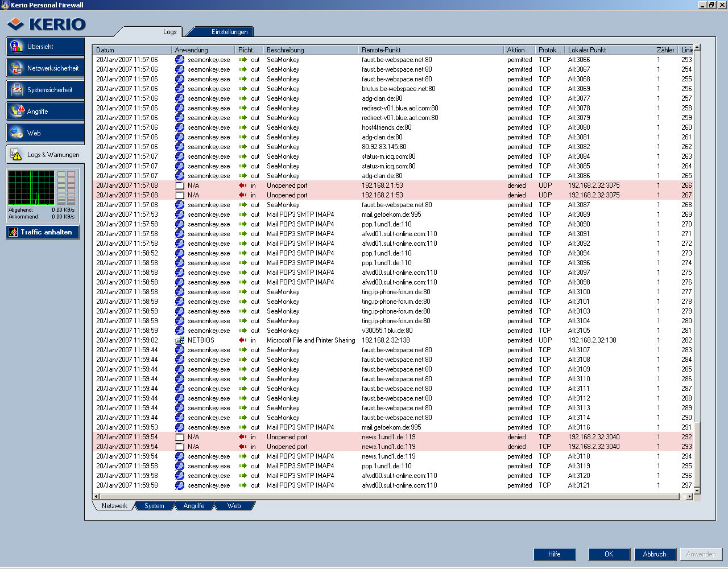Select the Angriffe bottom tab
Screen dimensions: 728x569
click(194, 506)
